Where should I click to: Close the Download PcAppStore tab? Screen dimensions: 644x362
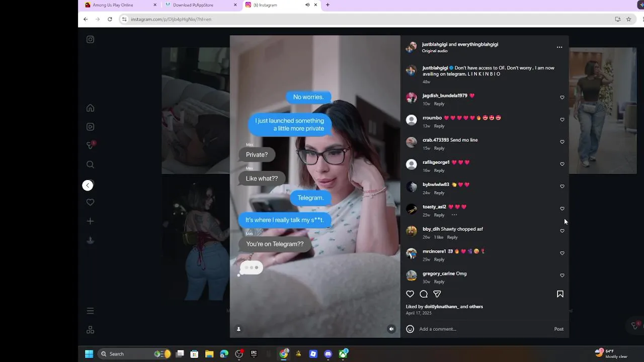(x=235, y=5)
